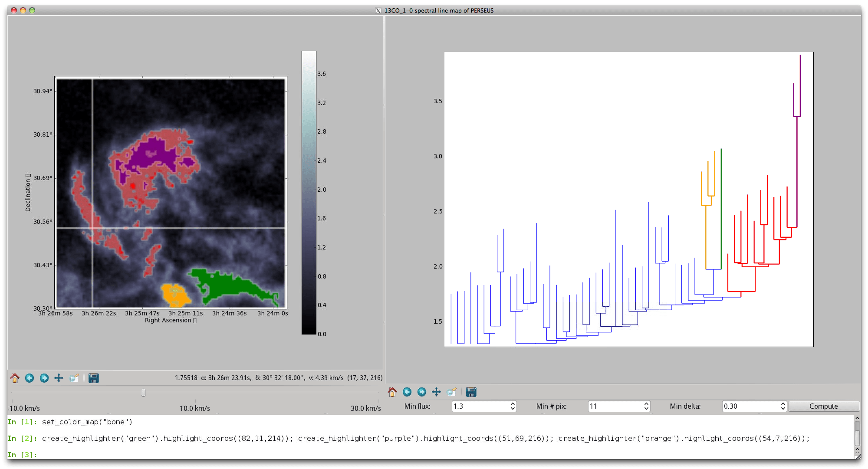Decrease Min # pix with the down arrow
Screen dimensions: 868x469
coord(646,409)
